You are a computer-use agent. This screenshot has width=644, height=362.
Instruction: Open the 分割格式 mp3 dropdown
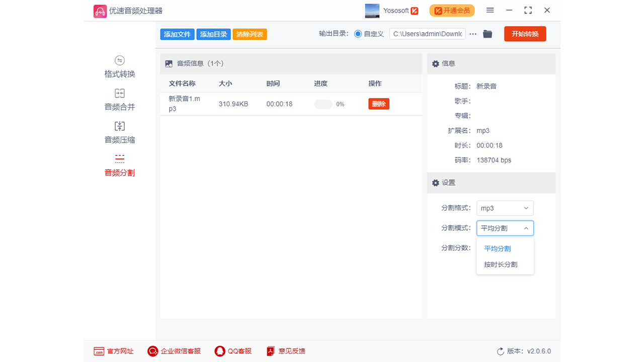[505, 208]
